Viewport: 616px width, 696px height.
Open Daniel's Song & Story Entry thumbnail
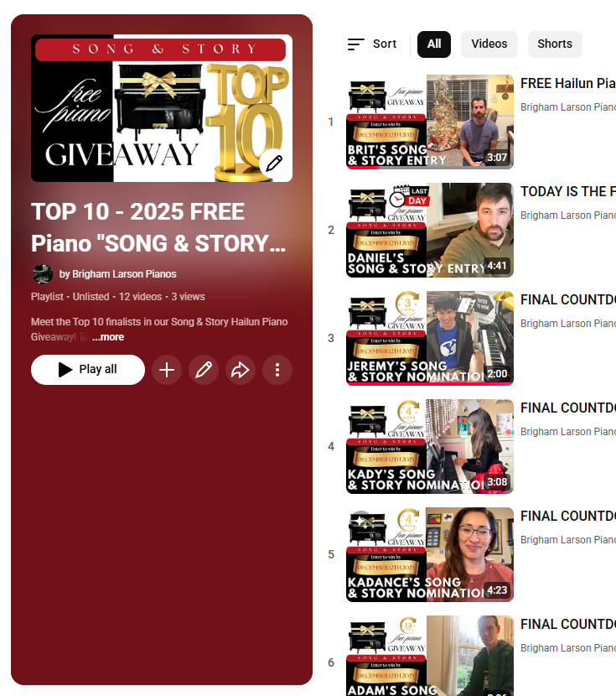click(430, 230)
